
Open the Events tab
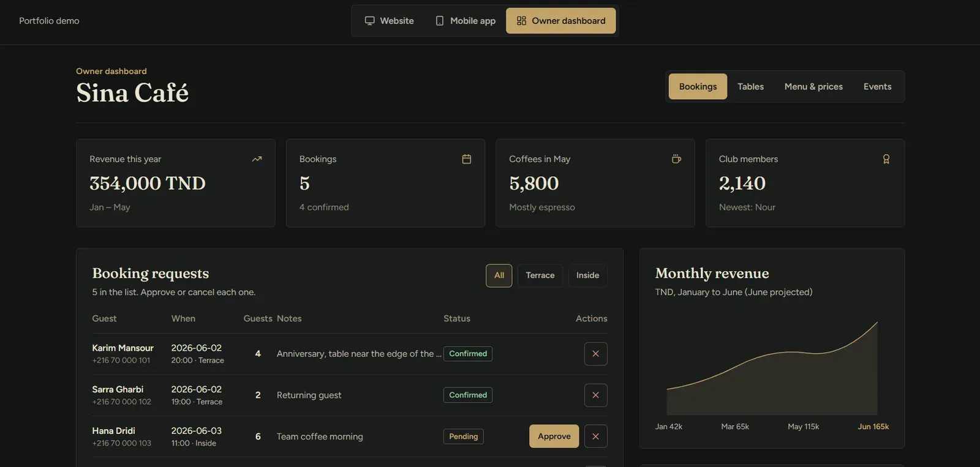pos(877,86)
